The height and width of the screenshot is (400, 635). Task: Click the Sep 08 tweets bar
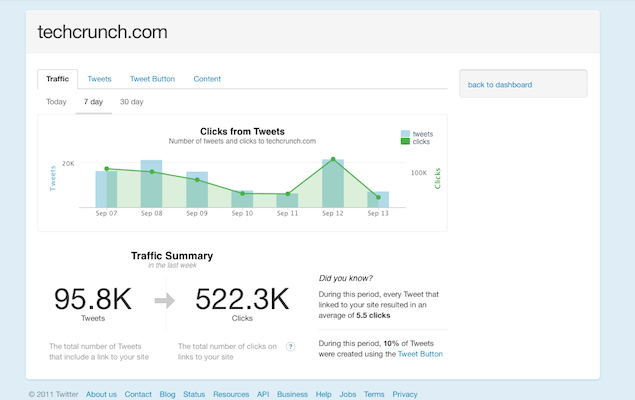point(151,183)
